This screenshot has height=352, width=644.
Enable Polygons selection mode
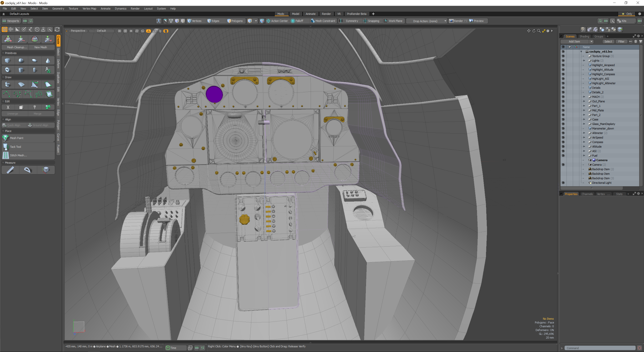point(235,21)
